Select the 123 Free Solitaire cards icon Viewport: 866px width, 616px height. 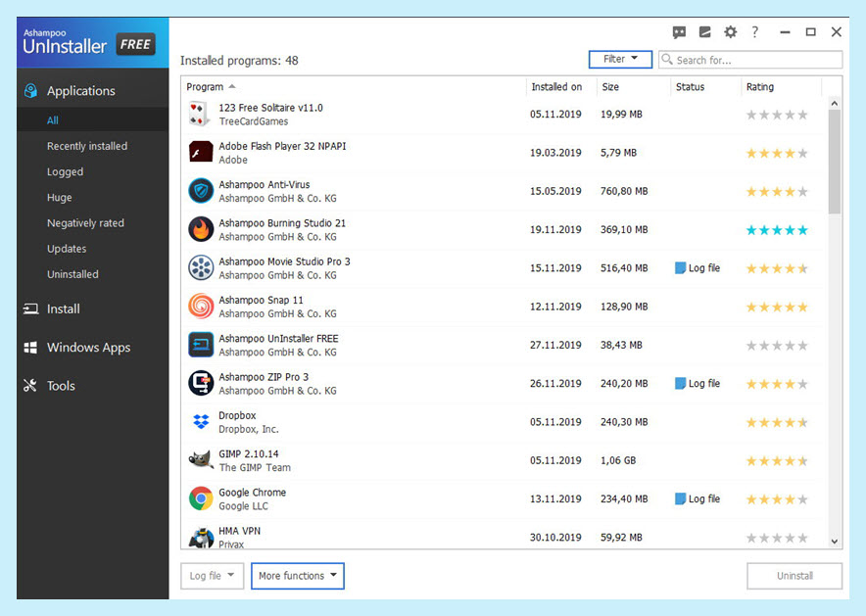tap(199, 115)
